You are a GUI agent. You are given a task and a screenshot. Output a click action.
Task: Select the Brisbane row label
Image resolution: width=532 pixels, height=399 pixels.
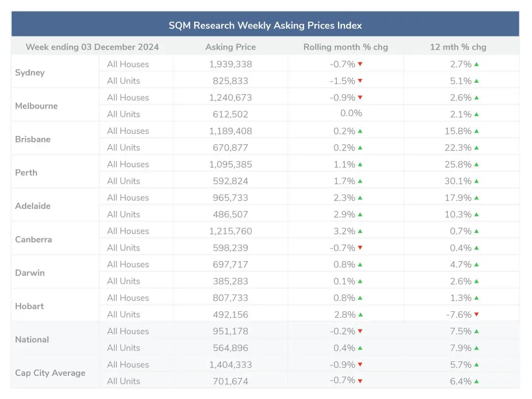33,139
